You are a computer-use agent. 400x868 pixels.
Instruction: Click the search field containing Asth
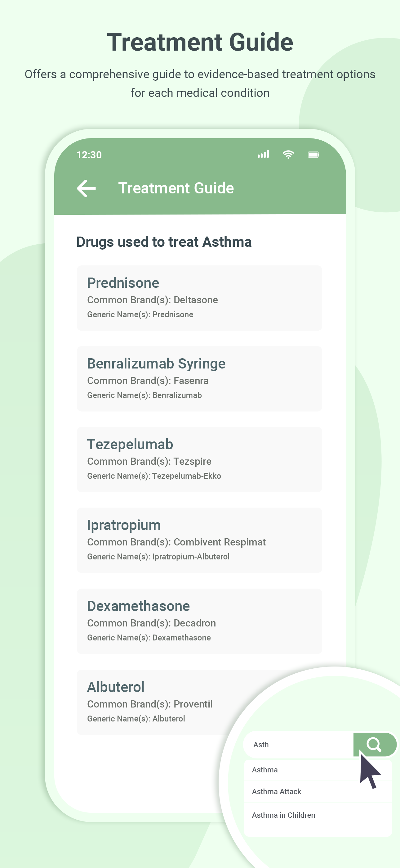298,744
